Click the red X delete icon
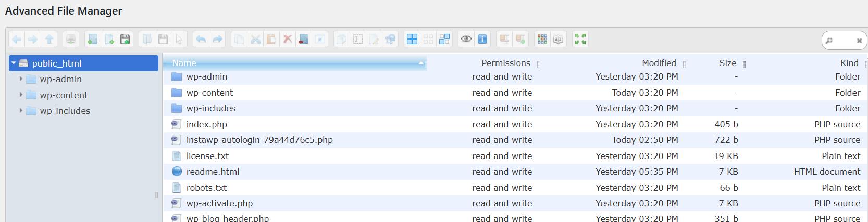Image resolution: width=868 pixels, height=222 pixels. [287, 40]
